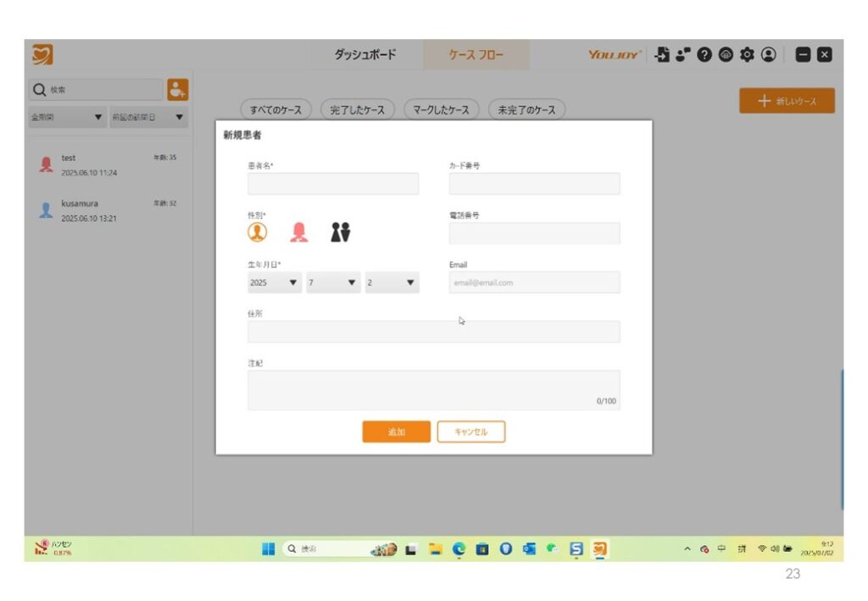Switch to the ケースフロー tab
This screenshot has height=601, width=868.
[x=476, y=55]
